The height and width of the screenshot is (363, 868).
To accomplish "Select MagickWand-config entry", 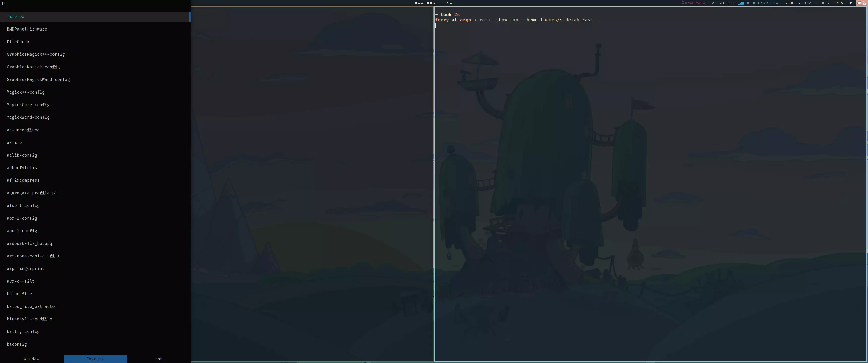I will [95, 117].
